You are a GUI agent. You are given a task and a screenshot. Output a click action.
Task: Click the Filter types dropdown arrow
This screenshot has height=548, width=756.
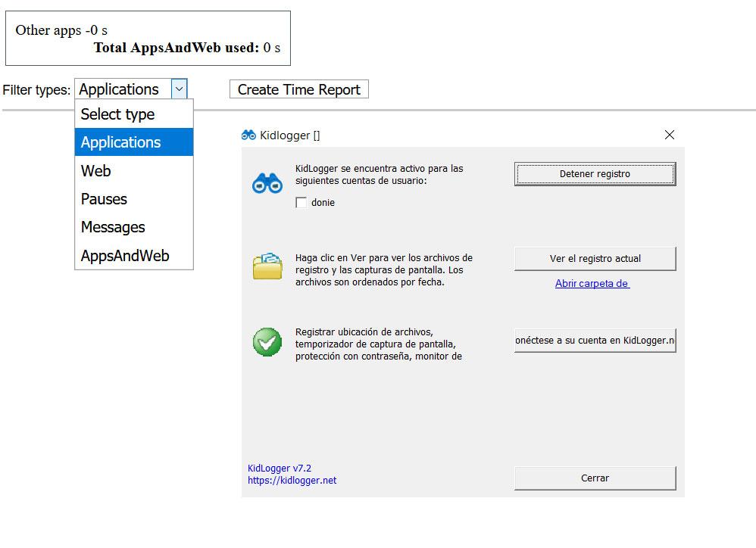click(179, 89)
